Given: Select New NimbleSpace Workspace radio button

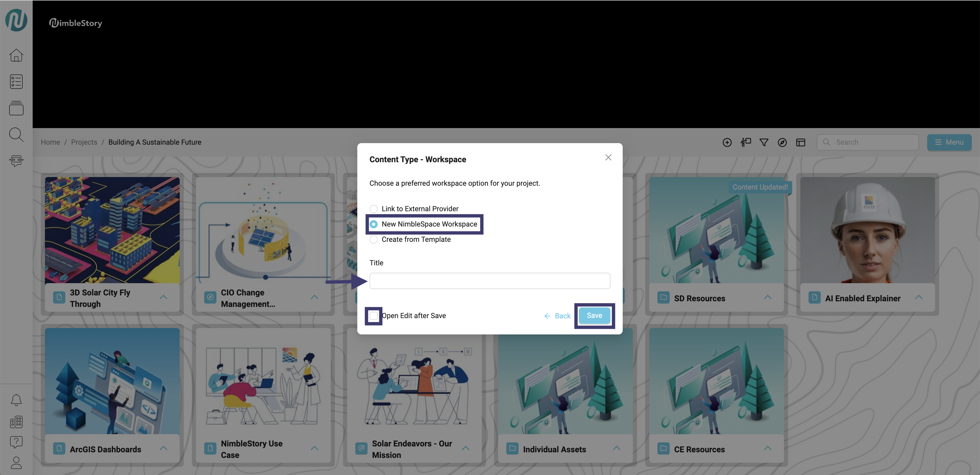Looking at the screenshot, I should coord(374,224).
